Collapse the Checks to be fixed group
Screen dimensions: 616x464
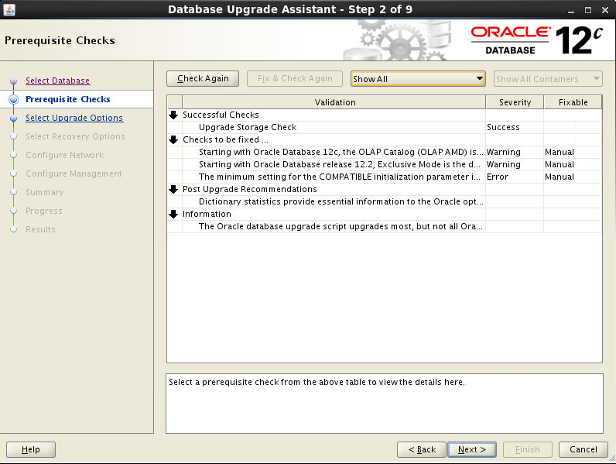[173, 140]
